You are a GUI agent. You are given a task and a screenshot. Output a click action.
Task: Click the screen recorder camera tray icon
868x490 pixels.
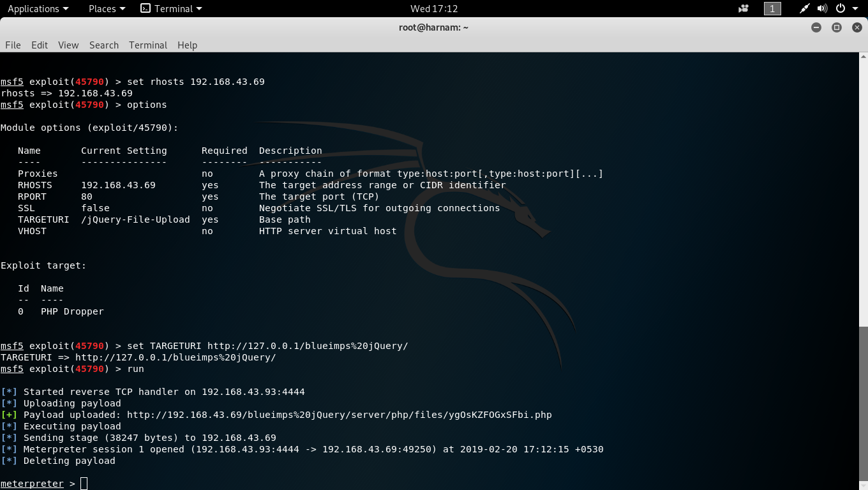743,8
